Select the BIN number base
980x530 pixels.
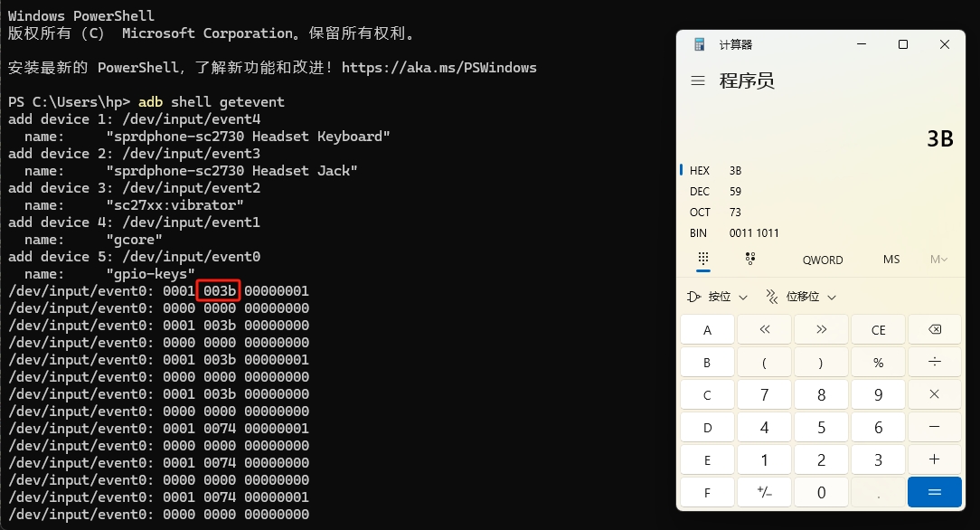click(x=700, y=232)
